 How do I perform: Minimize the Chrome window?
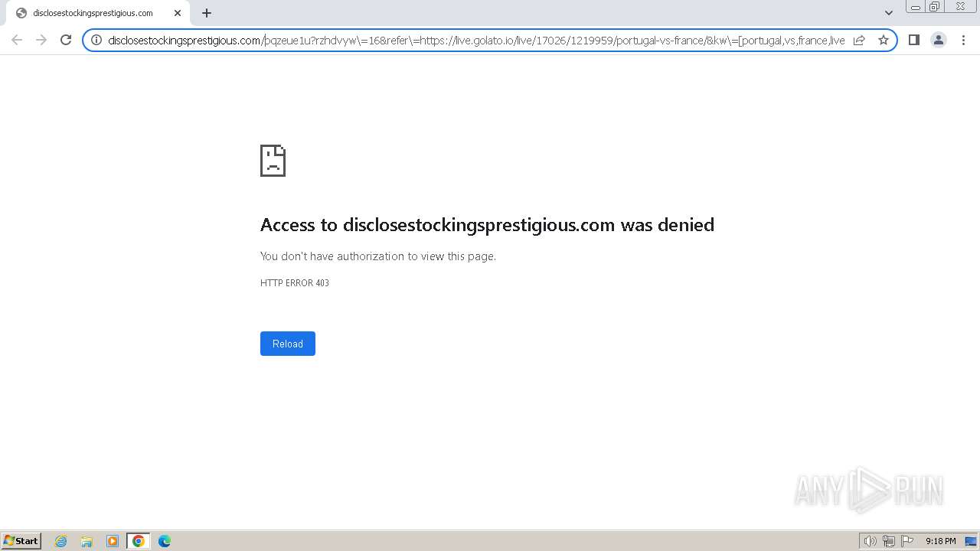point(916,7)
